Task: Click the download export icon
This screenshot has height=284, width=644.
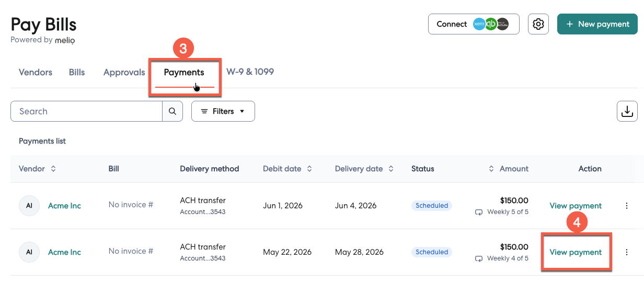Action: (x=627, y=111)
